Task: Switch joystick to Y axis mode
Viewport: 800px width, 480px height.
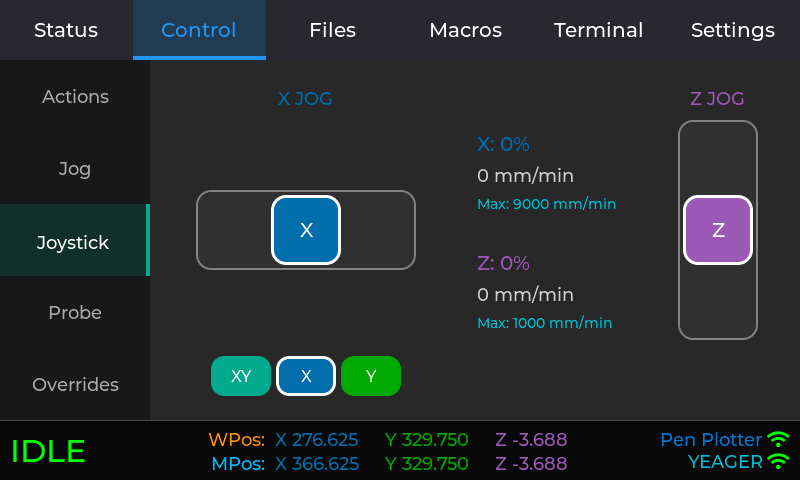Action: [x=371, y=376]
